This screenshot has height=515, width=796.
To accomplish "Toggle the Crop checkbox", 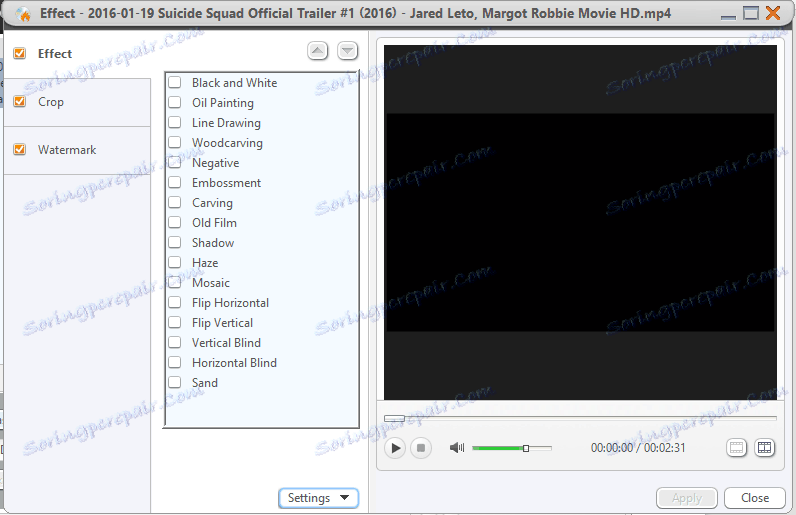I will [20, 102].
